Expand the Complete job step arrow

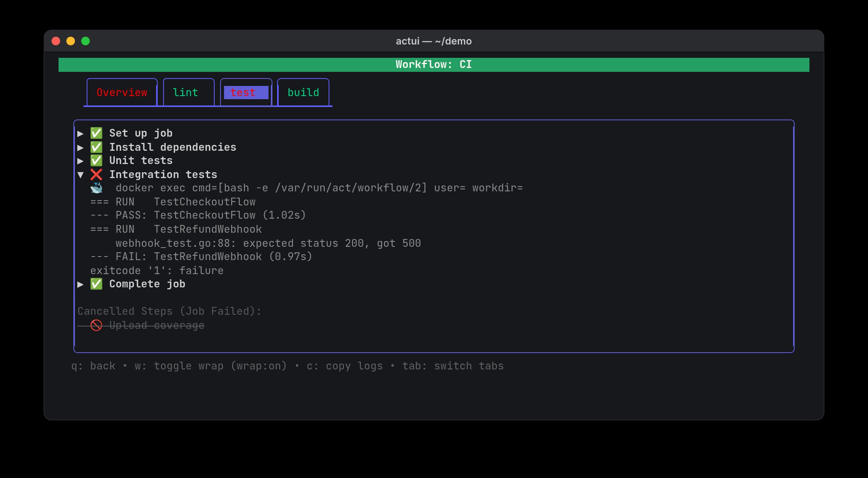pyautogui.click(x=80, y=284)
